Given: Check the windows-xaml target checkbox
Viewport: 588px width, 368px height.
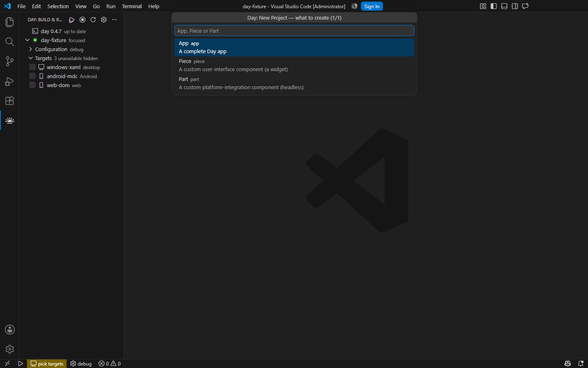Looking at the screenshot, I should [33, 67].
